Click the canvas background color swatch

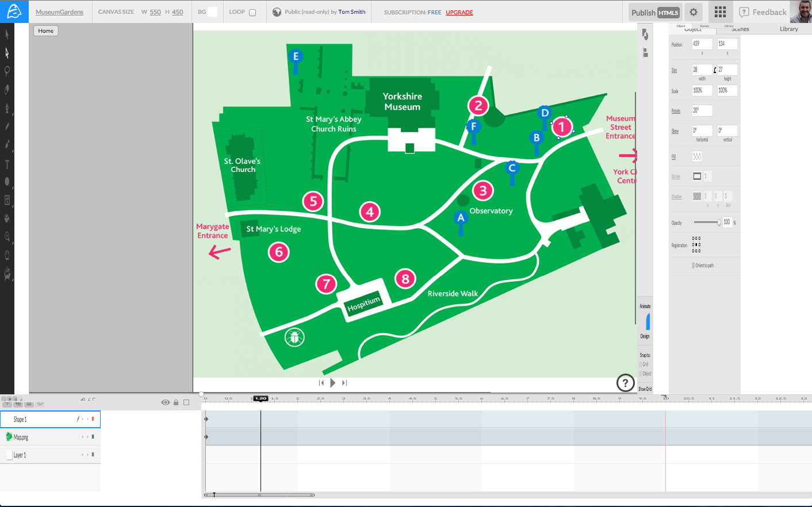(212, 12)
